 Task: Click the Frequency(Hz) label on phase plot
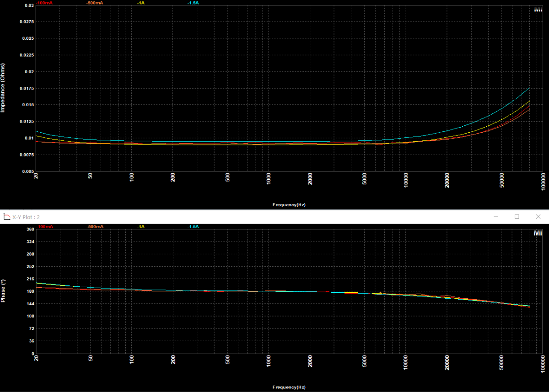(289, 387)
